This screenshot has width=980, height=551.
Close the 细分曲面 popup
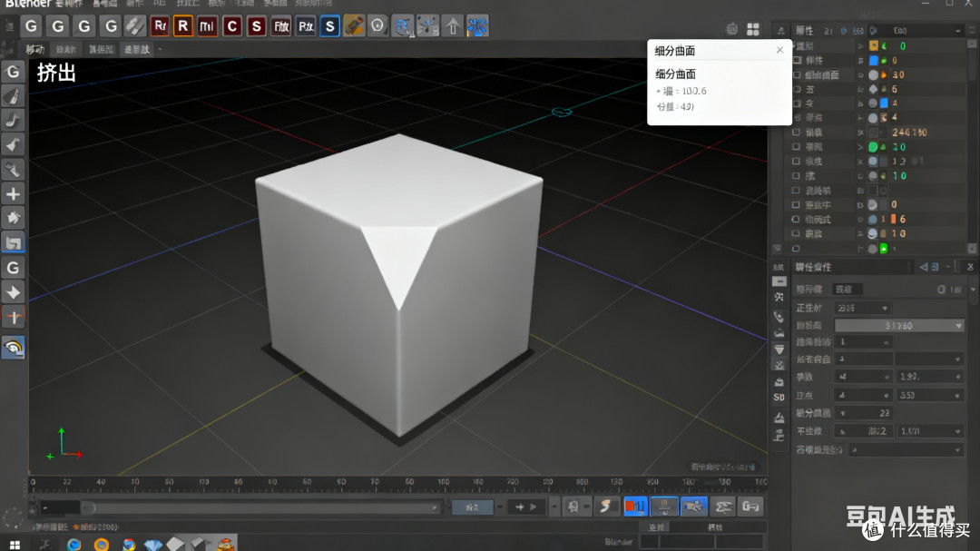click(x=779, y=50)
